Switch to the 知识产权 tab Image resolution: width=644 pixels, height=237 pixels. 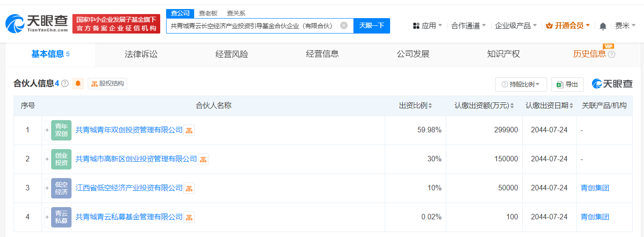[x=503, y=54]
